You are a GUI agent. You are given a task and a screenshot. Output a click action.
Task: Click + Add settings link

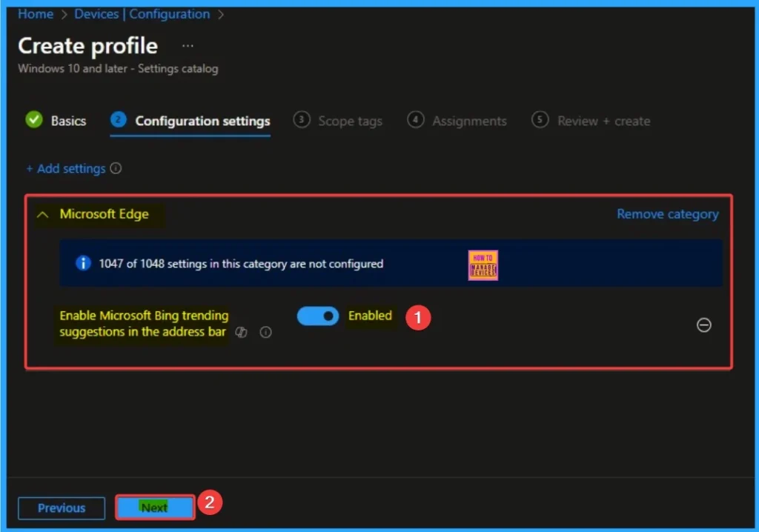pyautogui.click(x=66, y=168)
